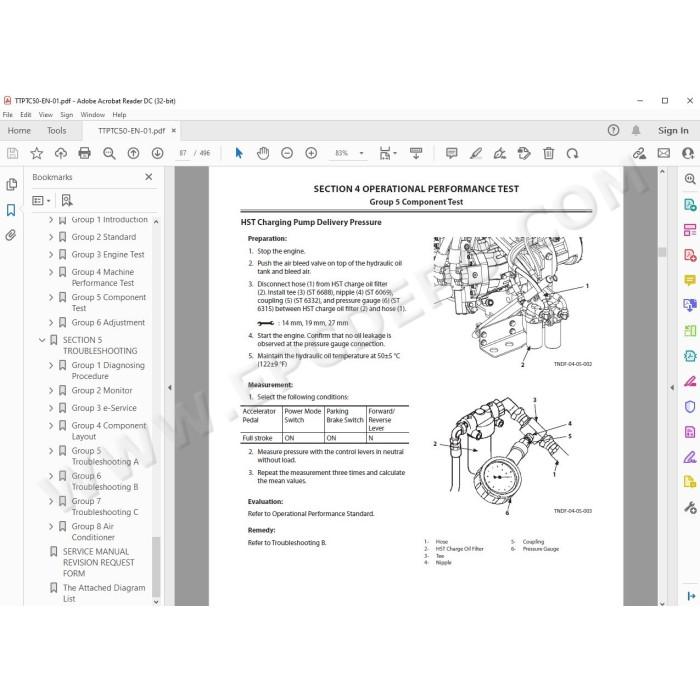Add a new bookmark icon
Image resolution: width=700 pixels, height=700 pixels.
[x=67, y=200]
